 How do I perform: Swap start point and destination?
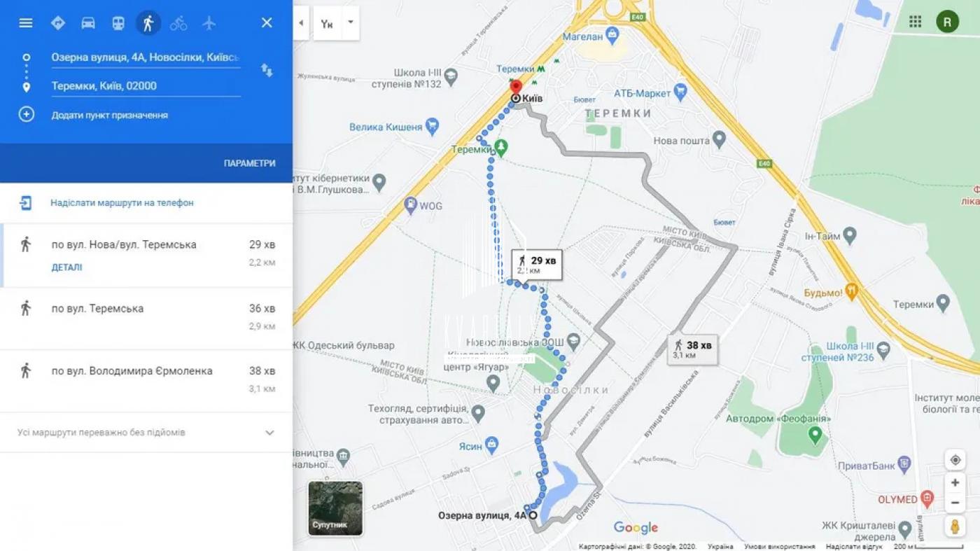pyautogui.click(x=267, y=70)
